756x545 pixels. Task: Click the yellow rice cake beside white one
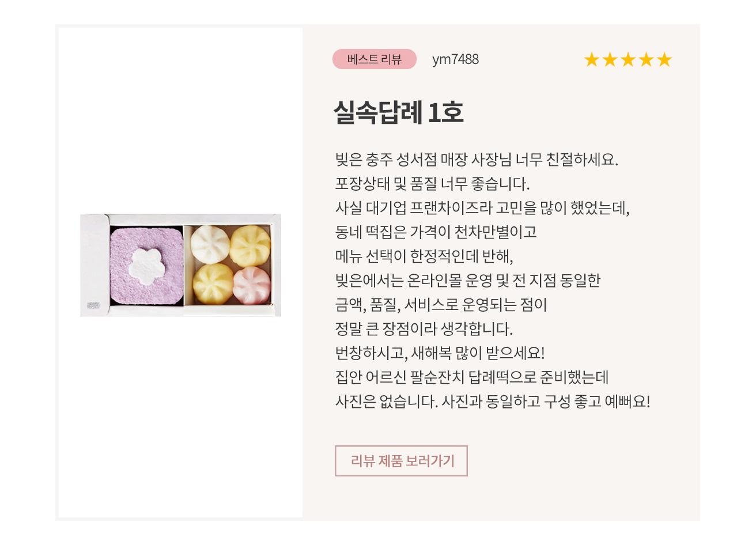point(250,245)
